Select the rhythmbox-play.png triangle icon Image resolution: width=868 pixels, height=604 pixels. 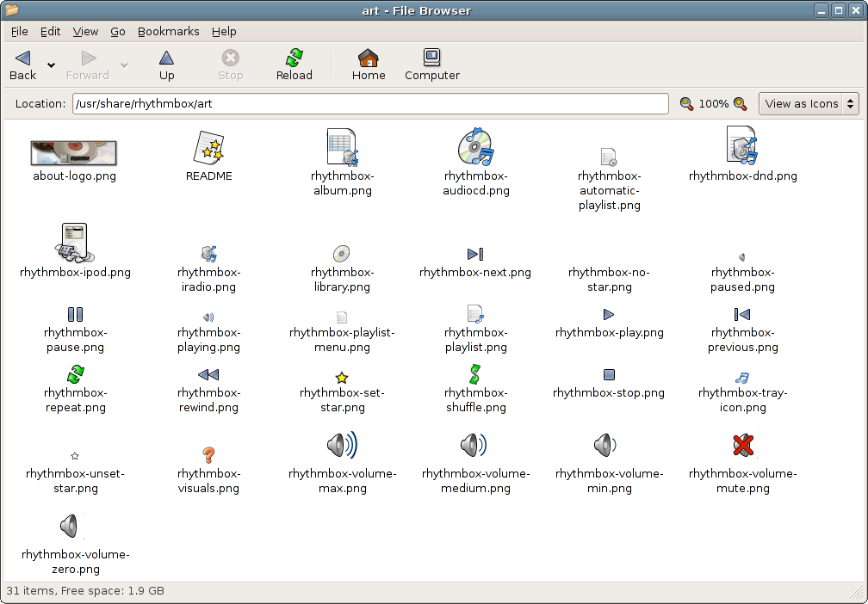609,314
